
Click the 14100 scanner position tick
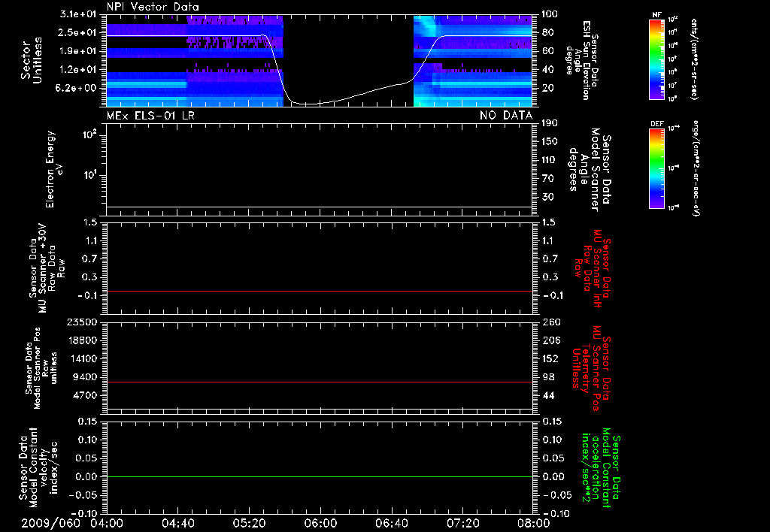pyautogui.click(x=82, y=359)
